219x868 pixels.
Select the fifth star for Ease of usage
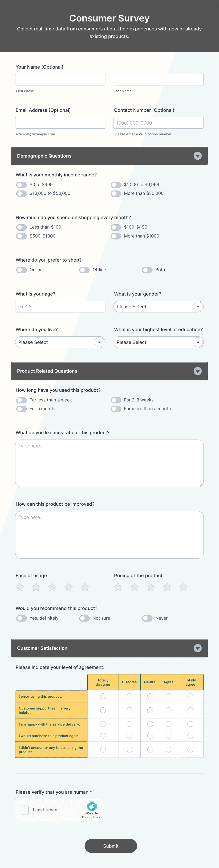(85, 587)
